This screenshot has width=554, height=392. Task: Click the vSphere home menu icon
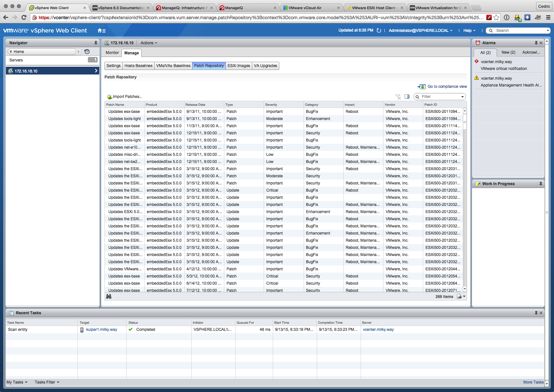click(101, 31)
